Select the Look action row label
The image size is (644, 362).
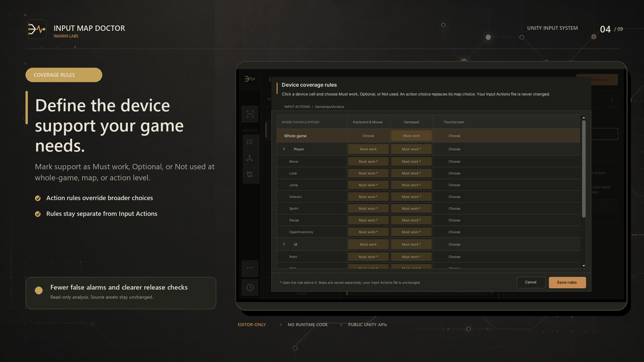pos(293,173)
